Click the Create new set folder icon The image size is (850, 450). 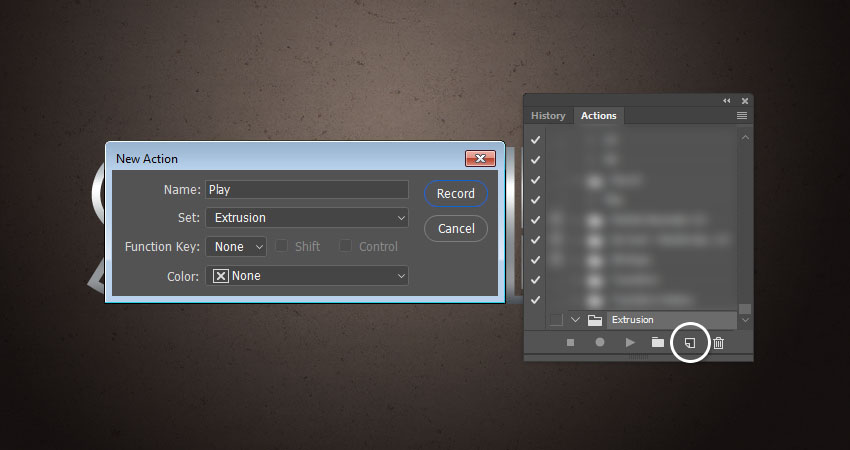click(658, 342)
